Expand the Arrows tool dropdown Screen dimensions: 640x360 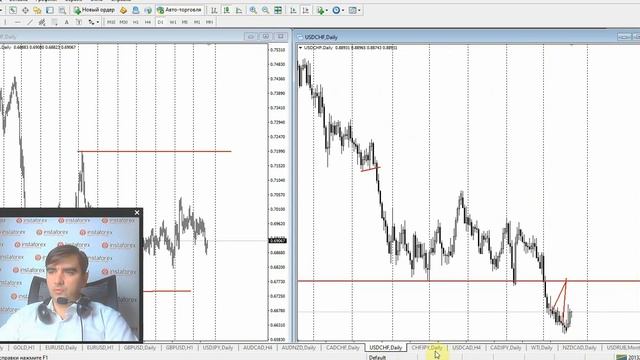click(x=98, y=22)
